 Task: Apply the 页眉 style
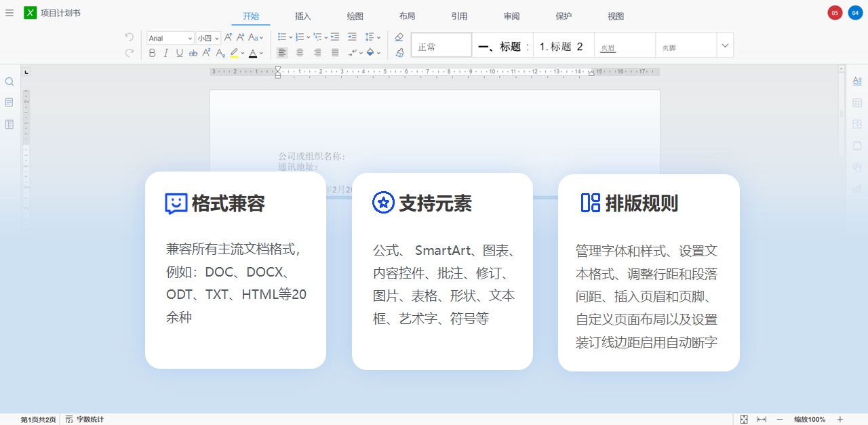point(625,45)
